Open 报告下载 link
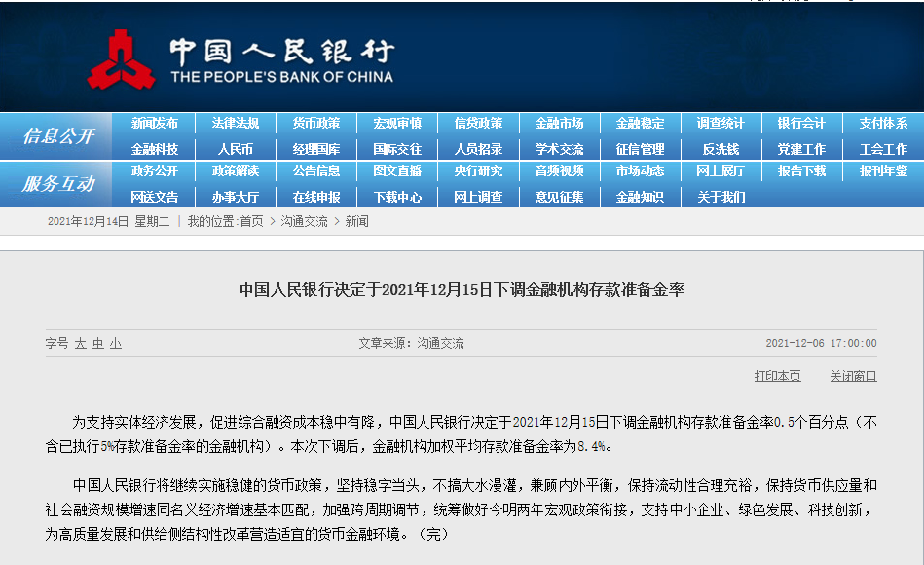The width and height of the screenshot is (924, 565). point(801,171)
